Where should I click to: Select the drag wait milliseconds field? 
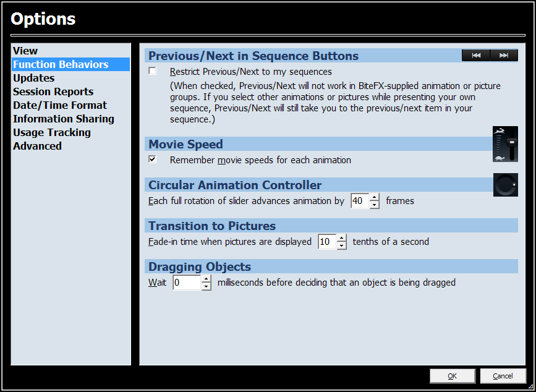(187, 283)
